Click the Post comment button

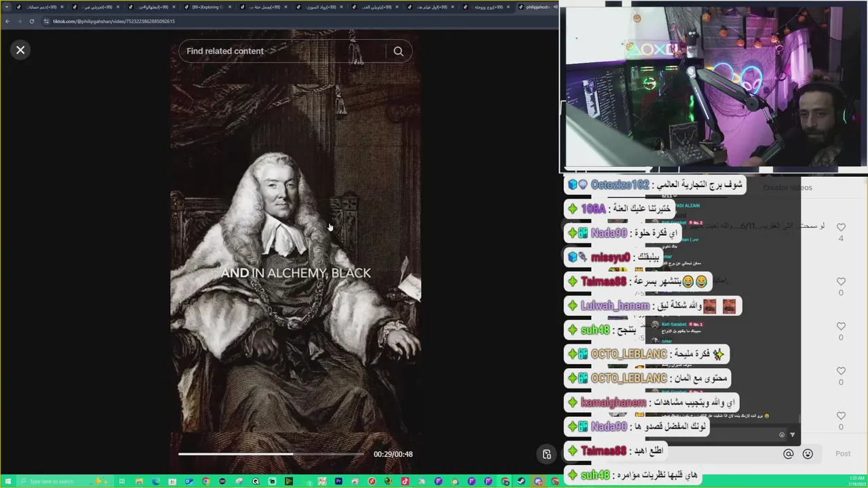click(843, 453)
